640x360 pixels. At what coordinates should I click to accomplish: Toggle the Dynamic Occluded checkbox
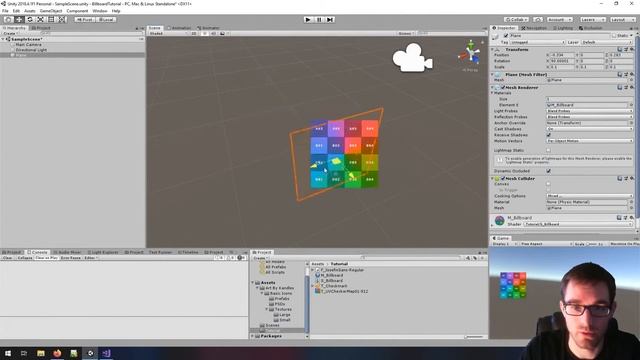549,171
